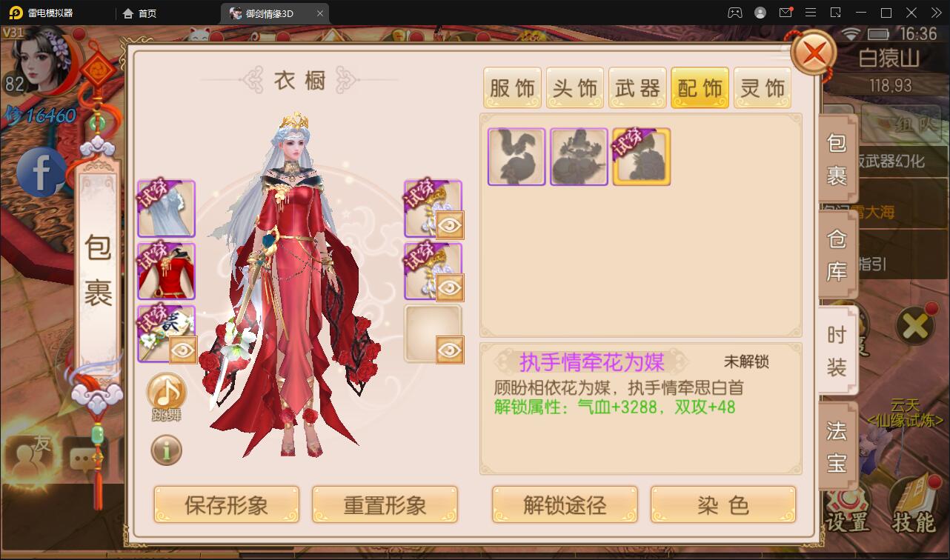This screenshot has width=950, height=560.
Task: Click the emulator gamepad icon in title bar
Action: (734, 13)
